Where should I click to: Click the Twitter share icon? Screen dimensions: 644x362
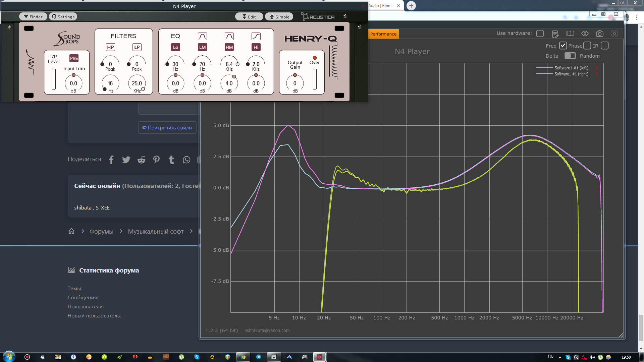point(126,160)
